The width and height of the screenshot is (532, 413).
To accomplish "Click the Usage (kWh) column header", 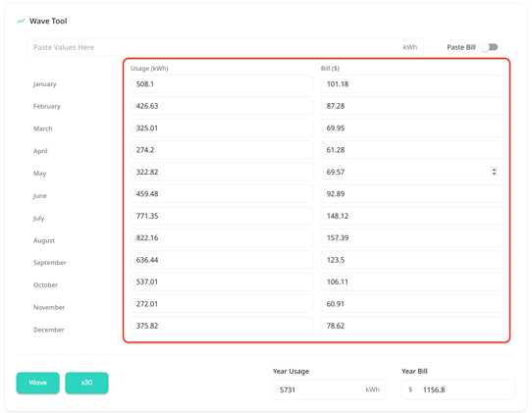I will pos(149,69).
